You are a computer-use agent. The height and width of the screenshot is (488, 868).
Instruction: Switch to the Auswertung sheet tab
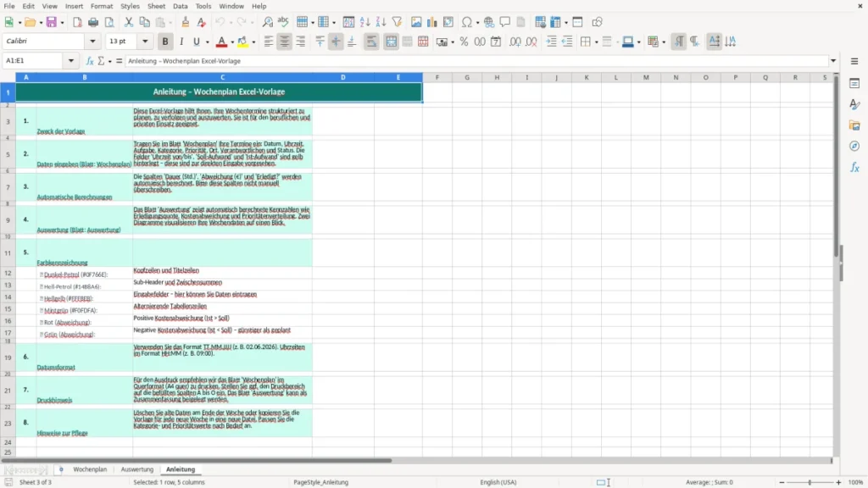tap(136, 469)
